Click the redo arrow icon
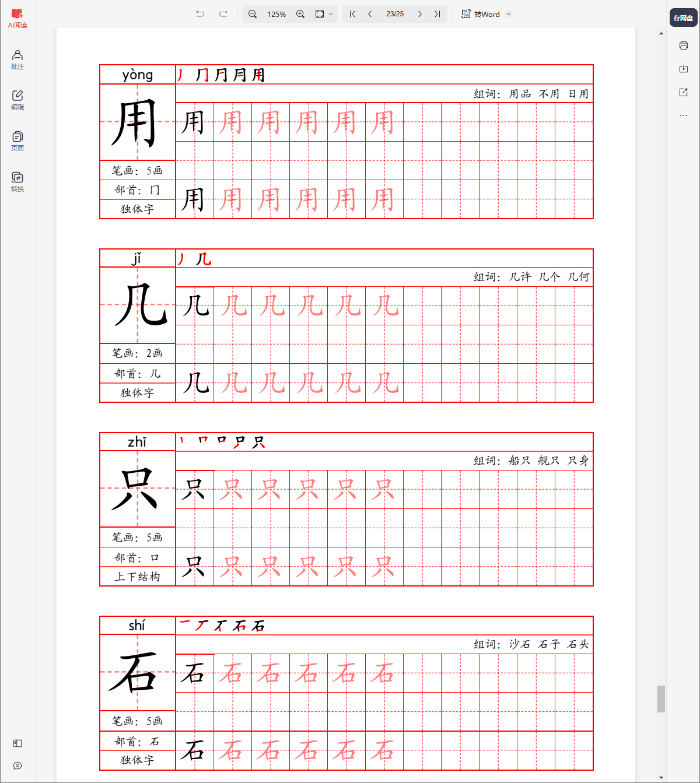The height and width of the screenshot is (783, 700). tap(222, 13)
